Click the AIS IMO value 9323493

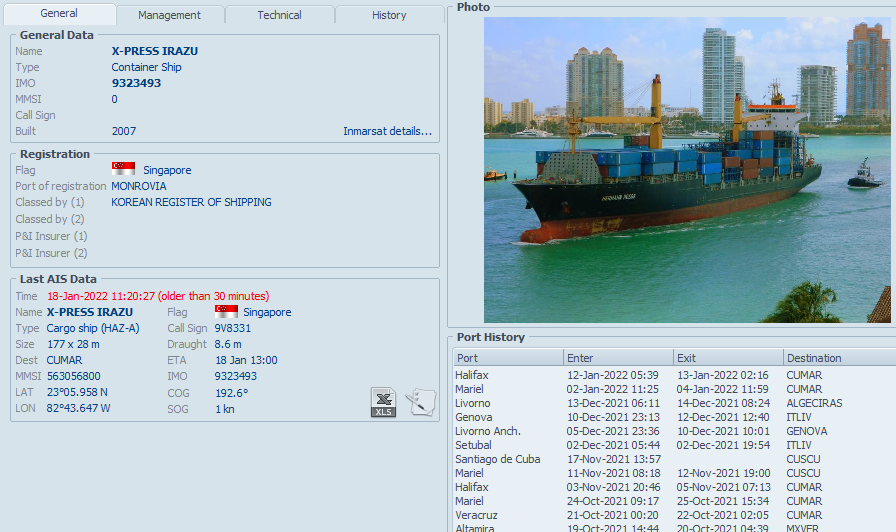pyautogui.click(x=235, y=376)
